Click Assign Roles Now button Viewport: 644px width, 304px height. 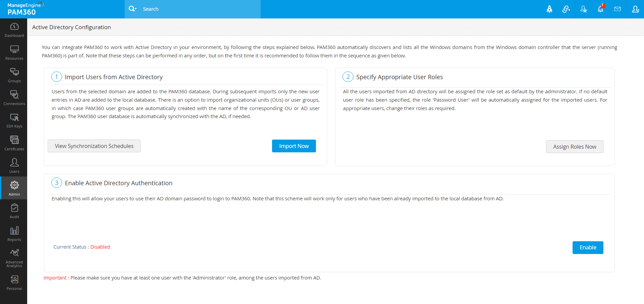[x=575, y=147]
